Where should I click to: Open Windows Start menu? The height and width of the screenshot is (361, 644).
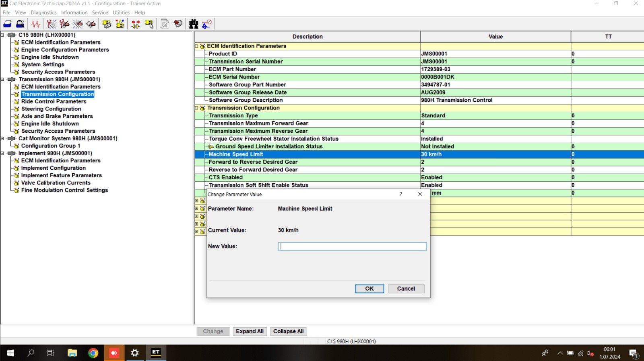(10, 353)
